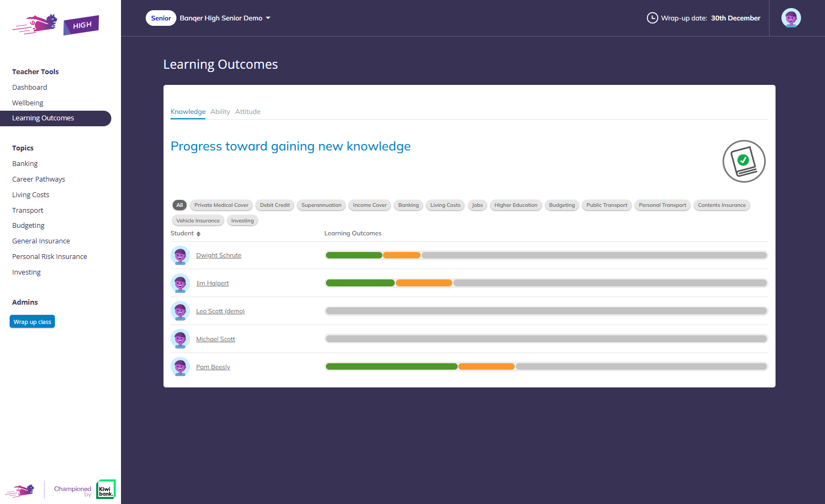Filter outcomes by Vehicle Insurance
This screenshot has height=504, width=825.
(198, 221)
